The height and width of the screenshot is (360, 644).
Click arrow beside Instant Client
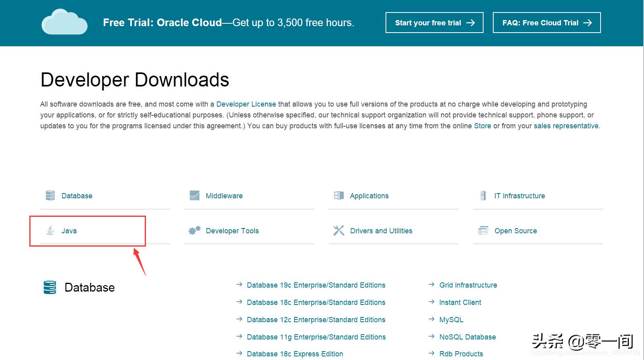tap(432, 302)
